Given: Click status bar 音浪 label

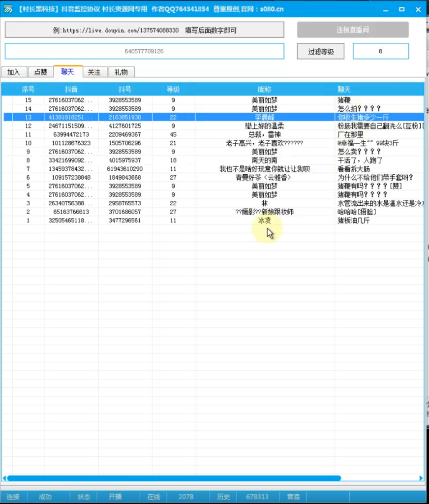Looking at the screenshot, I should [x=293, y=497].
